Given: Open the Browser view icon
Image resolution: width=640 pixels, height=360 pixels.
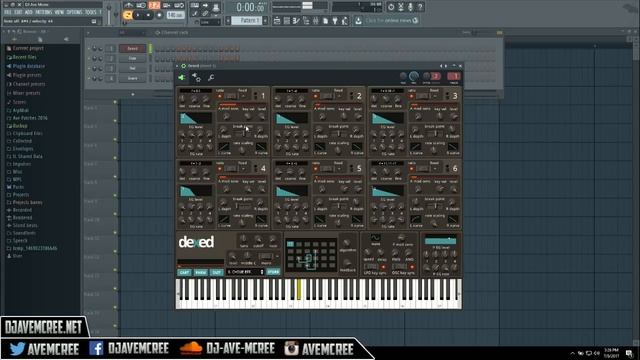Looking at the screenshot, I should 306,20.
